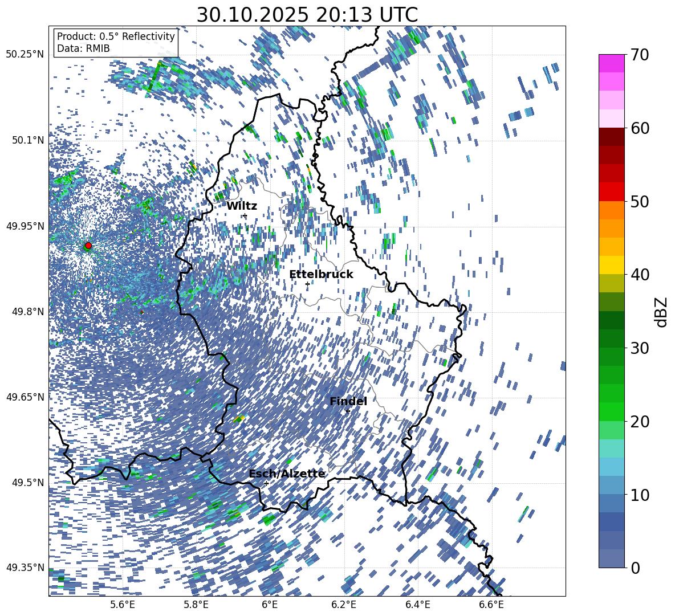The height and width of the screenshot is (616, 675).
Task: Click the 6.2°E longitude label
Action: coord(344,605)
